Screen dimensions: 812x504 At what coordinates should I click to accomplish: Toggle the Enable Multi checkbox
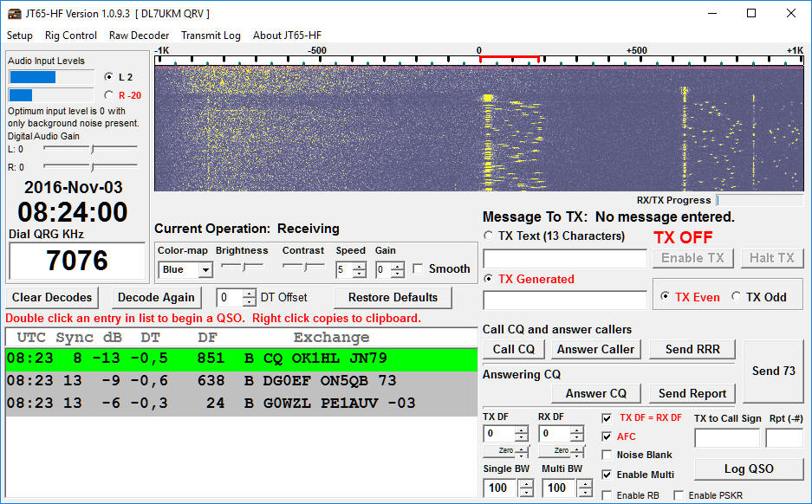(607, 475)
